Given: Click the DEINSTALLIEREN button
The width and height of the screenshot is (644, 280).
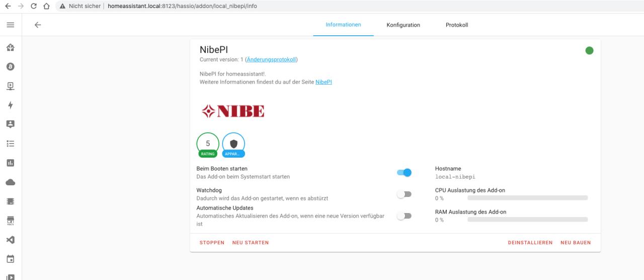Looking at the screenshot, I should (x=530, y=243).
